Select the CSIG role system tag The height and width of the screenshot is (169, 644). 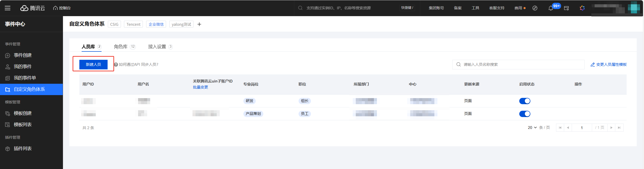coord(114,24)
